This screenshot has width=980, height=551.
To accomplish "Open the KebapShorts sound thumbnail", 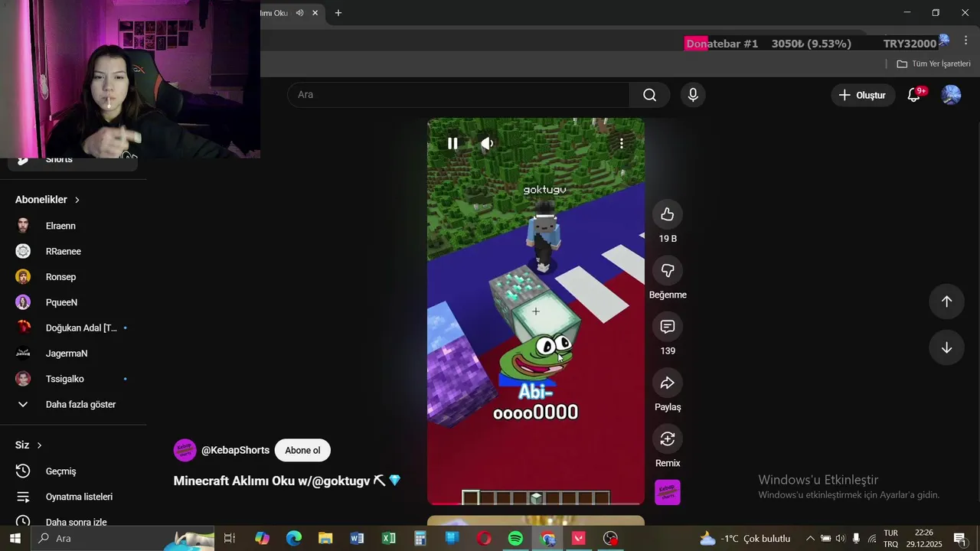I will click(668, 492).
